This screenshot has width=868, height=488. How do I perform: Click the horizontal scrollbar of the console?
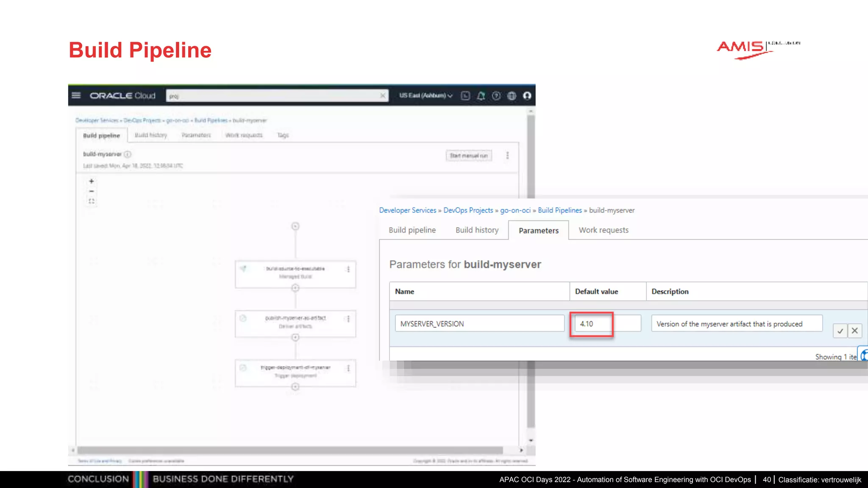290,450
